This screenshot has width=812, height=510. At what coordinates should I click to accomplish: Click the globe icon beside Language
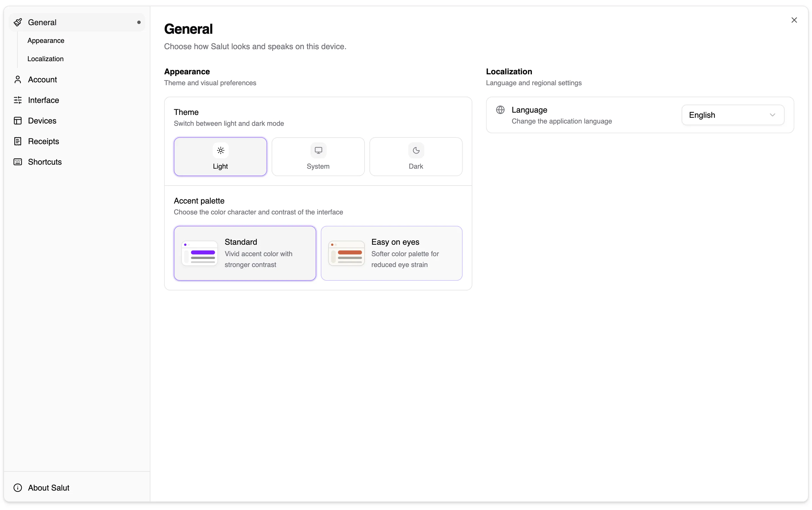[500, 110]
